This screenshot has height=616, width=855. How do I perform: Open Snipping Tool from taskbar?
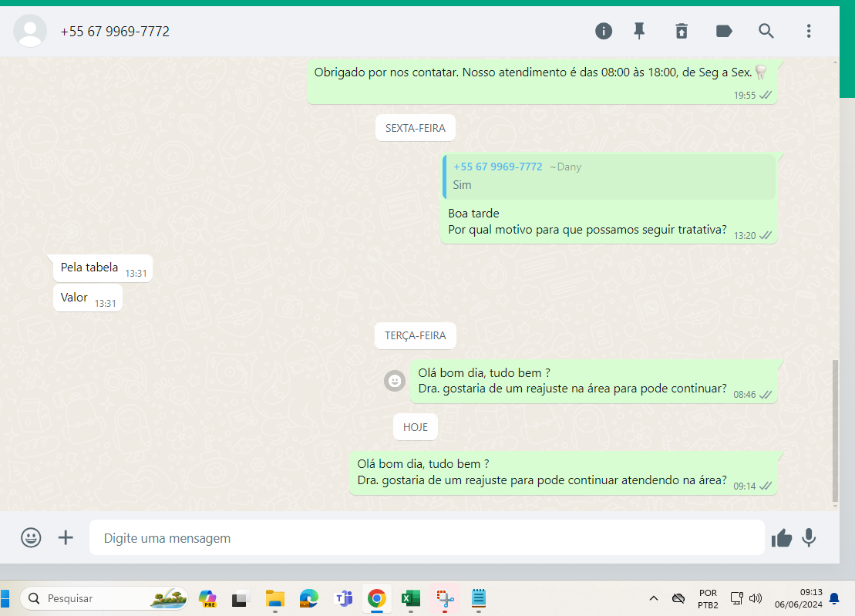(445, 598)
